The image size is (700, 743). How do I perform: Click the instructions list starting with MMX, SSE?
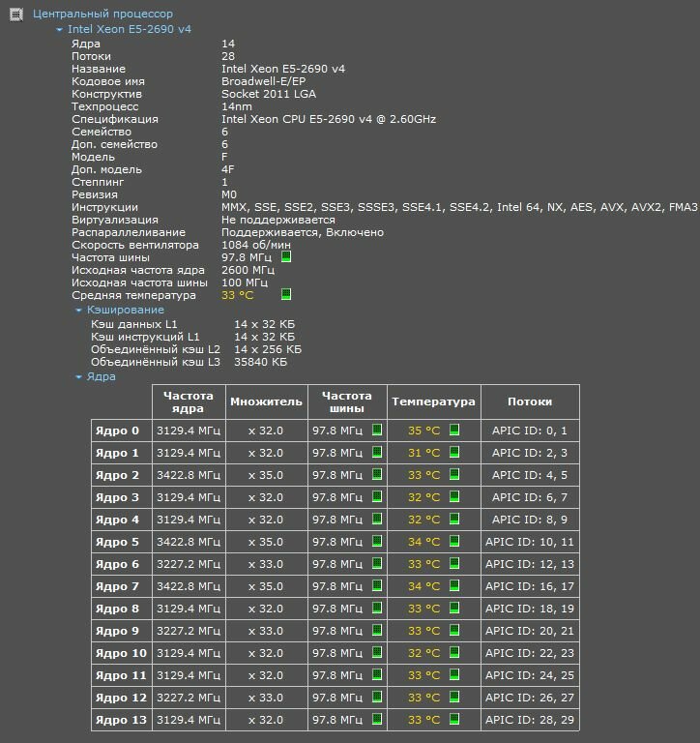(459, 207)
